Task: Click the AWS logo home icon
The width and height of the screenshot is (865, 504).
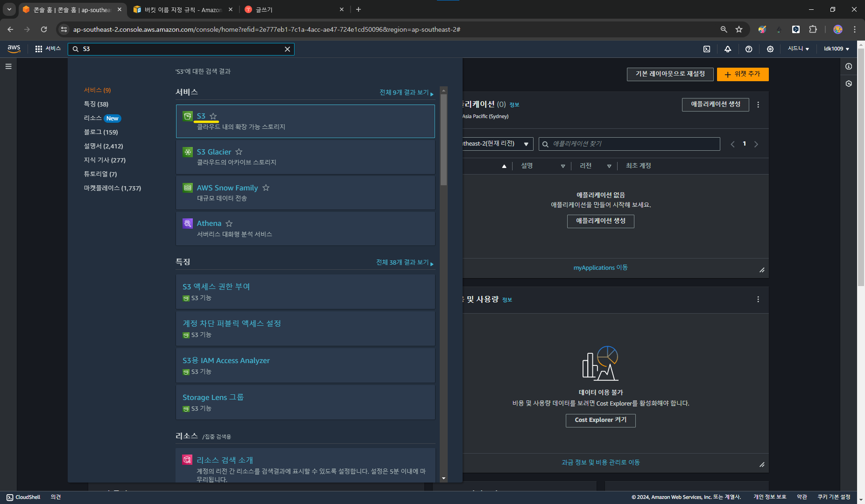Action: point(14,49)
